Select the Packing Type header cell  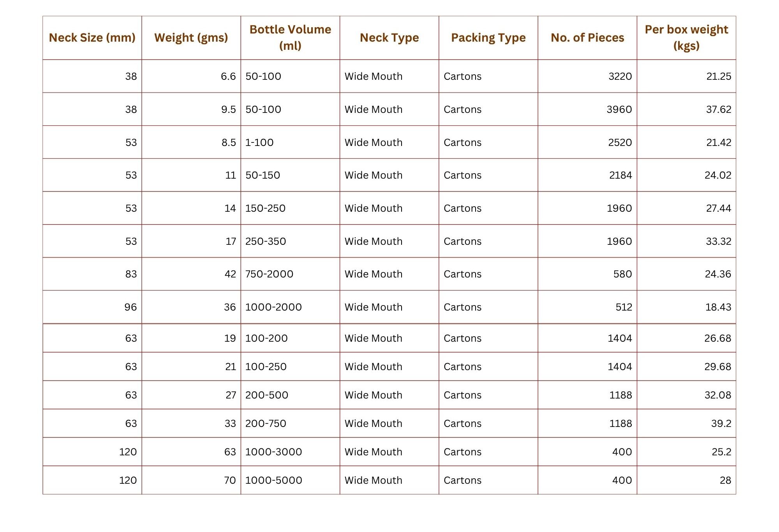(488, 38)
